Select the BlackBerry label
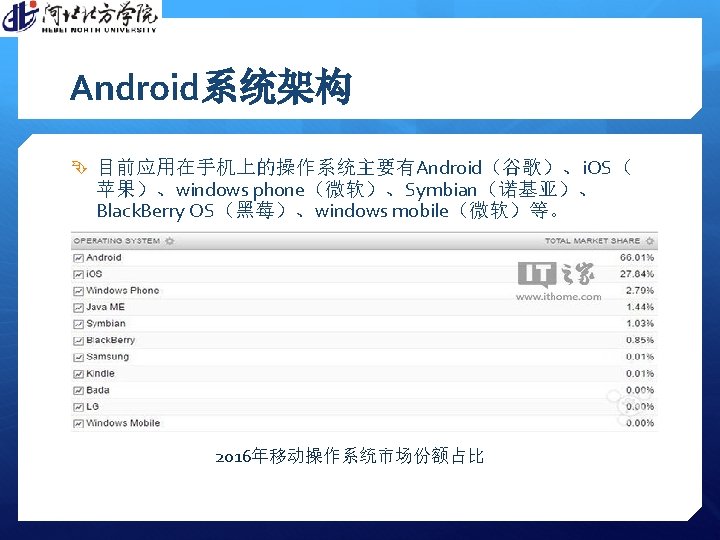 tap(111, 340)
